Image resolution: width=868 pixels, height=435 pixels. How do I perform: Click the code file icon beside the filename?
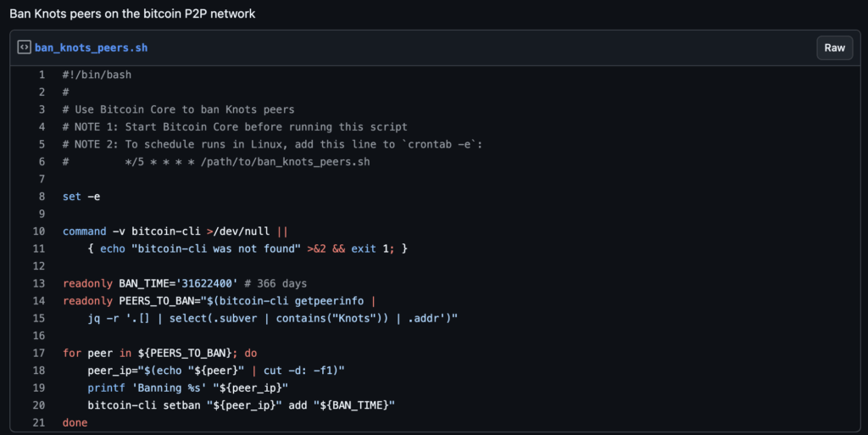click(24, 47)
